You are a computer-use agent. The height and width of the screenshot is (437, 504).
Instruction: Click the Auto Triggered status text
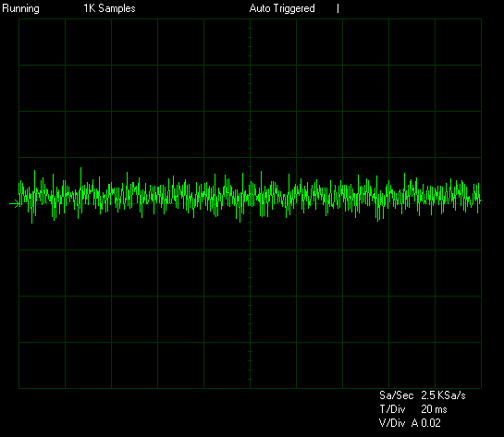click(x=282, y=8)
